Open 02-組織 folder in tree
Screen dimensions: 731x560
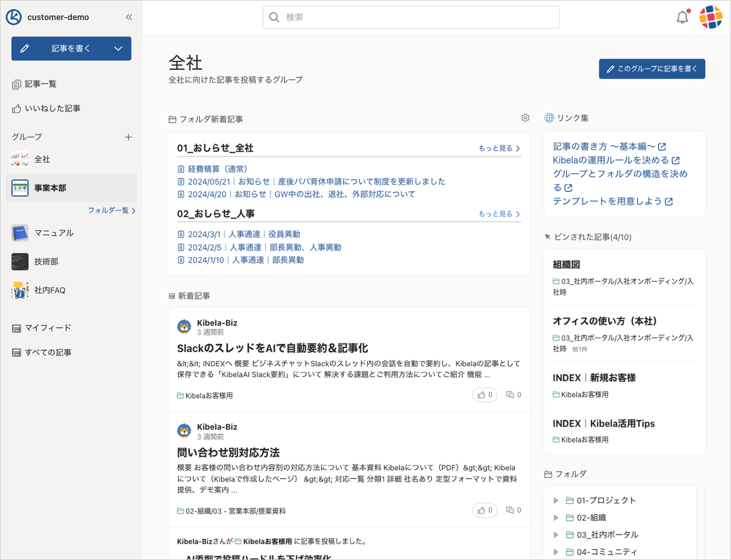[592, 518]
